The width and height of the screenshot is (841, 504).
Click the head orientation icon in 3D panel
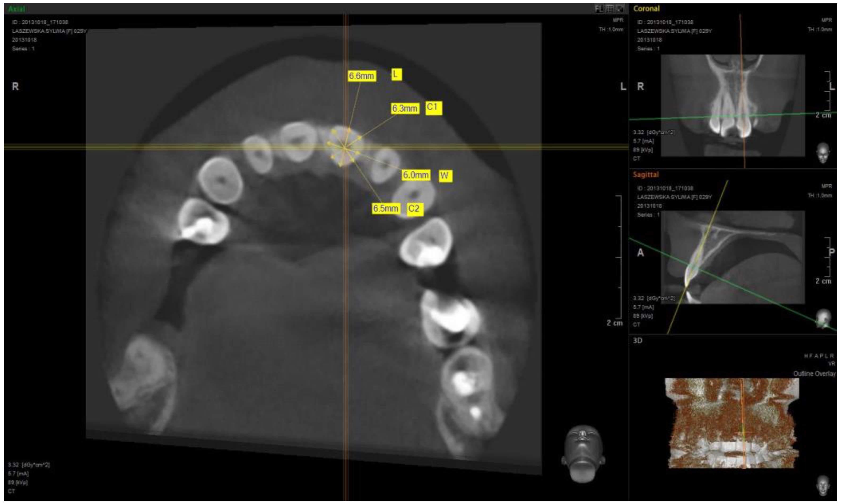point(823,486)
